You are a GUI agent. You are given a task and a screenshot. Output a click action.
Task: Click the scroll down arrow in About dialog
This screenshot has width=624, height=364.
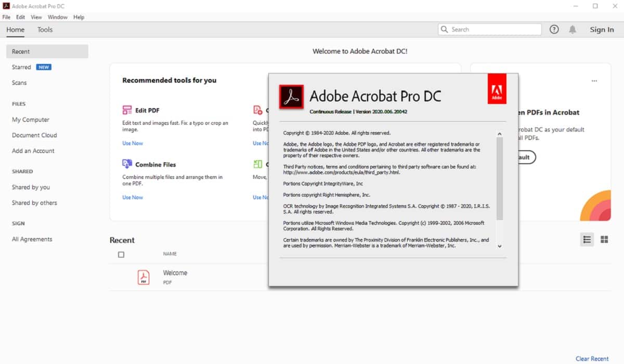click(x=500, y=246)
